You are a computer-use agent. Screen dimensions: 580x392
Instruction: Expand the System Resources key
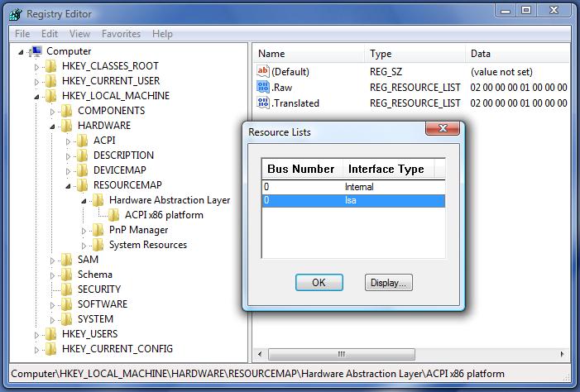[x=84, y=246]
